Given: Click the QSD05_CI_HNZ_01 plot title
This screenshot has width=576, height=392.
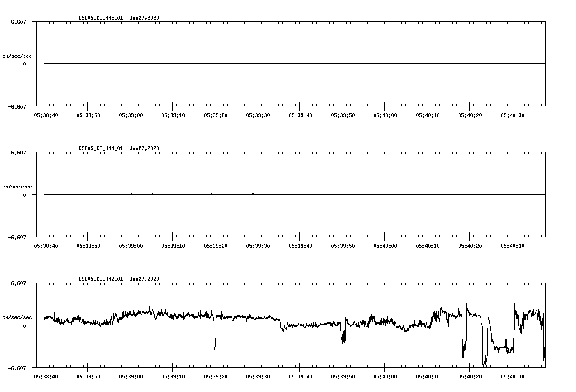Looking at the screenshot, I should point(101,279).
